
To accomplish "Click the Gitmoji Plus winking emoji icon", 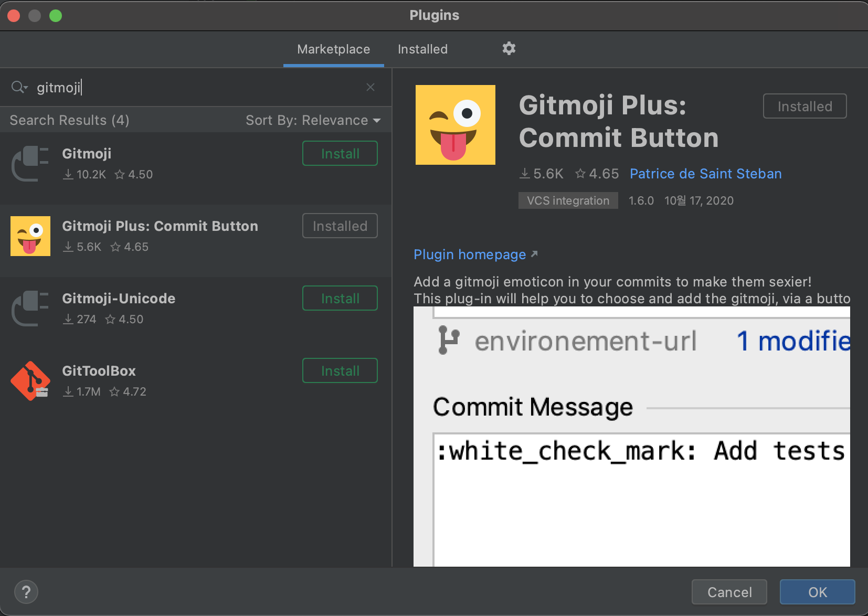I will [30, 236].
